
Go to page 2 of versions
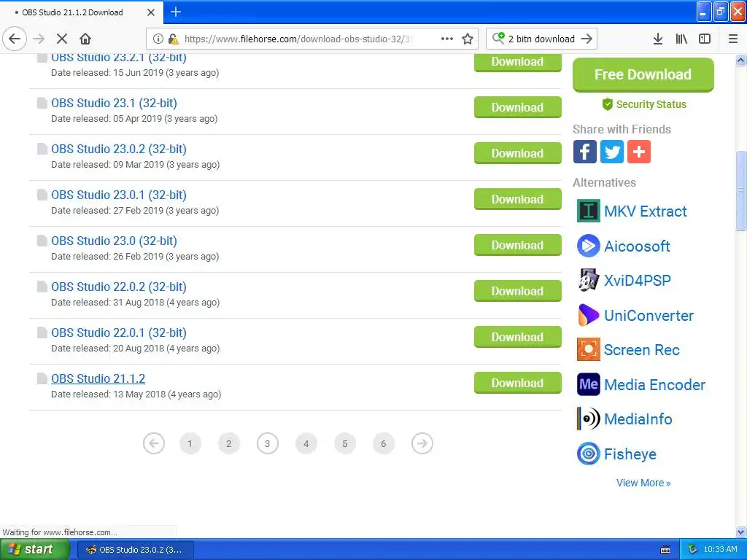pos(228,444)
